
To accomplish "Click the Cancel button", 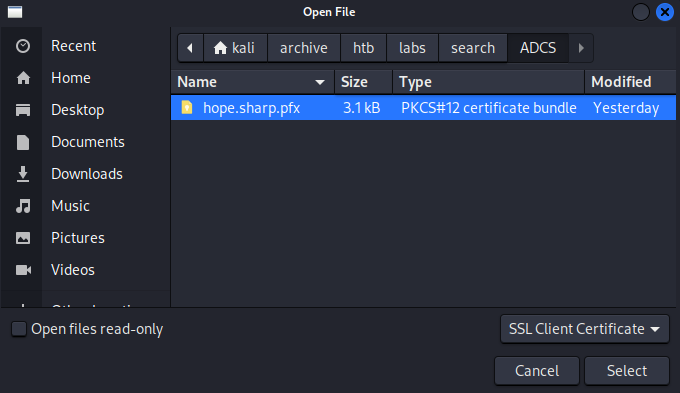I will coord(537,371).
